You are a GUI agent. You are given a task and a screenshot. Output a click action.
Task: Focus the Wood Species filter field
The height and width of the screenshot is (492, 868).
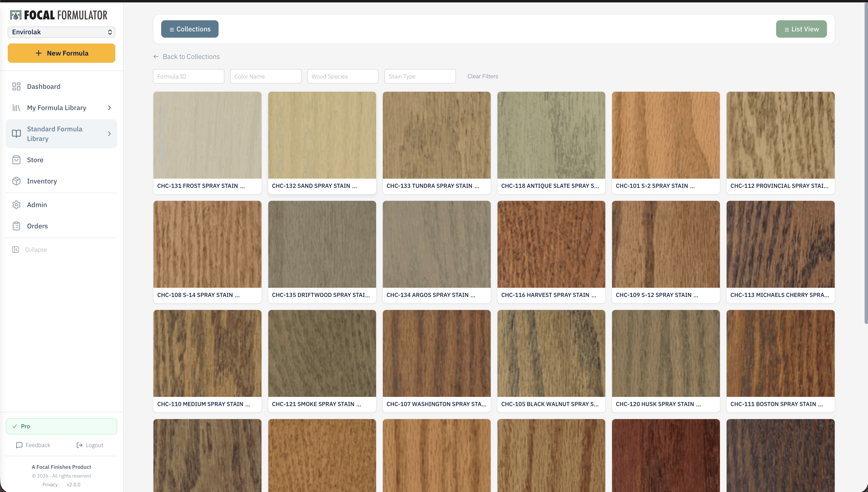[x=343, y=76]
